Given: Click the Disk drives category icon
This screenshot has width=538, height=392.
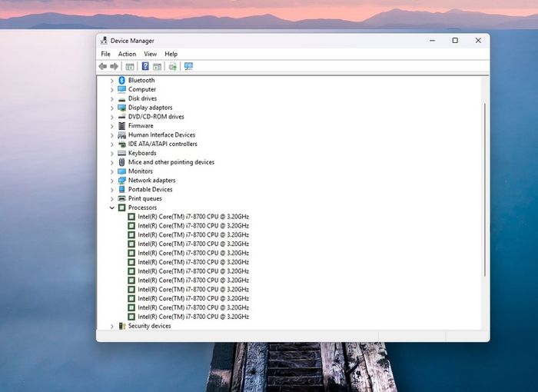Looking at the screenshot, I should [121, 98].
